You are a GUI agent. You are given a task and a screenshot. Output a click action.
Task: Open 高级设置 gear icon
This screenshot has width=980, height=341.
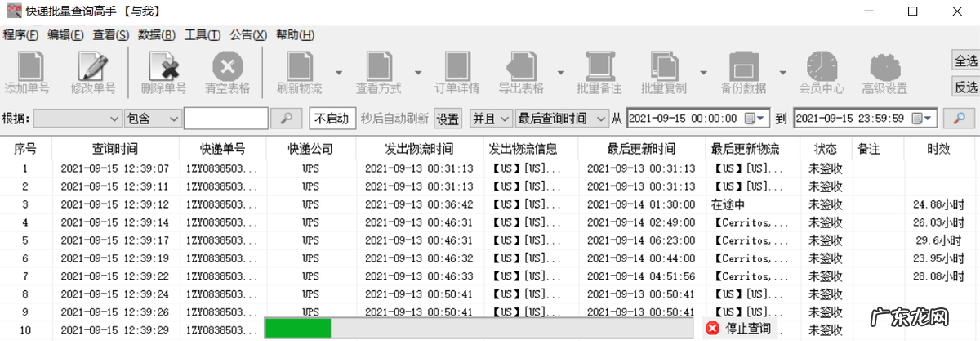point(884,65)
